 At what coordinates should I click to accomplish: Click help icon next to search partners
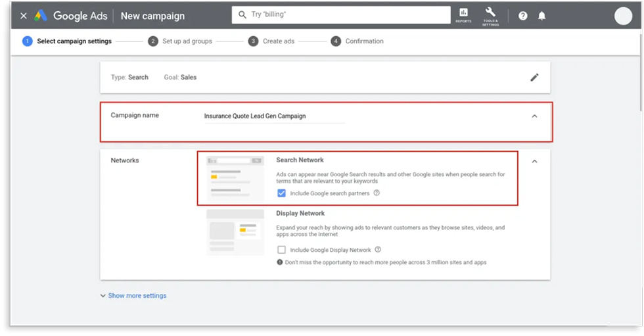point(377,193)
